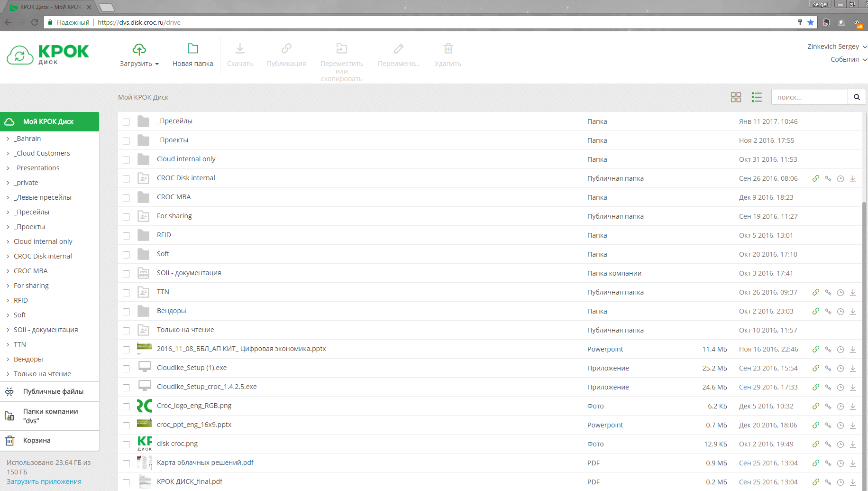Click the Удалить trash icon

coord(448,48)
